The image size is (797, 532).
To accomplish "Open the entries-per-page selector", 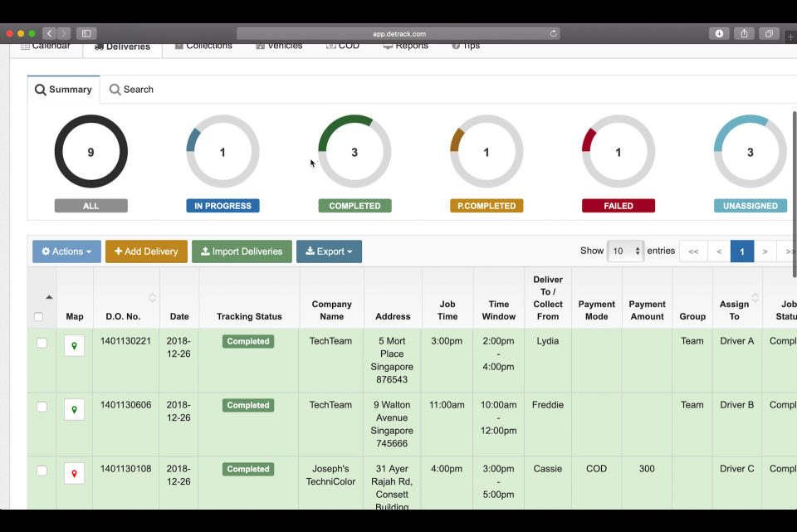I will coord(626,251).
